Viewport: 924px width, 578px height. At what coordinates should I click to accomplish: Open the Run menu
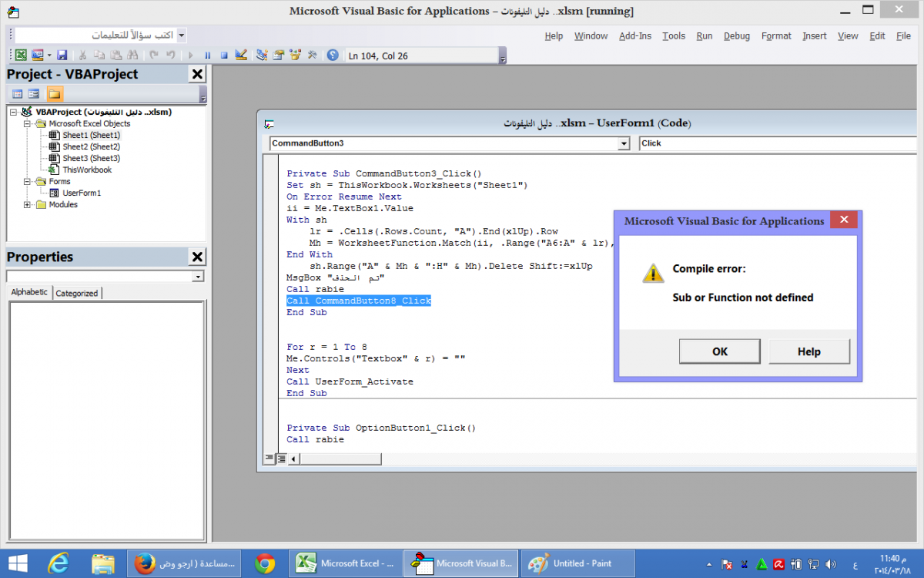[705, 35]
